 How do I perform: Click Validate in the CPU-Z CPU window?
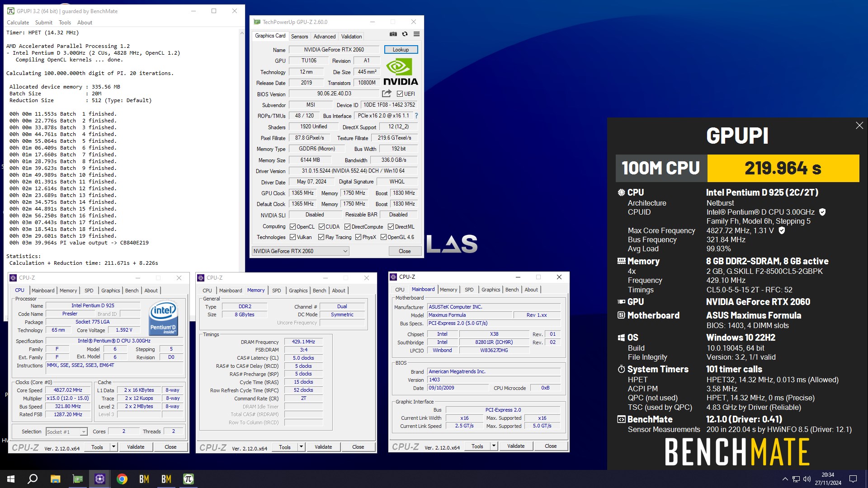coord(136,447)
